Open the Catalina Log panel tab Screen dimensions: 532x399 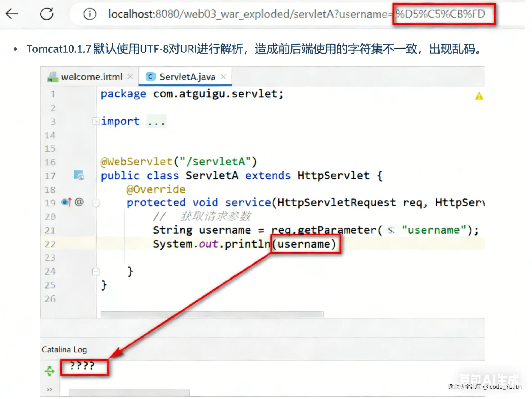tap(64, 349)
